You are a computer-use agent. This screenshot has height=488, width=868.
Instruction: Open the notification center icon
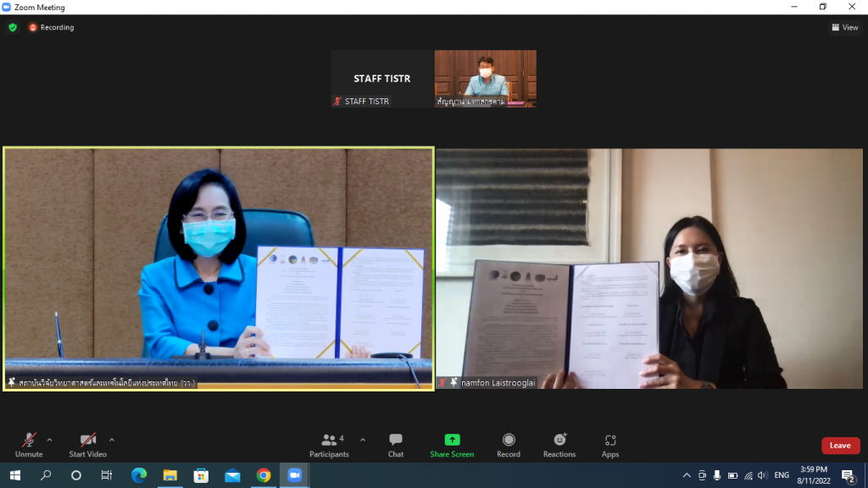coord(848,475)
